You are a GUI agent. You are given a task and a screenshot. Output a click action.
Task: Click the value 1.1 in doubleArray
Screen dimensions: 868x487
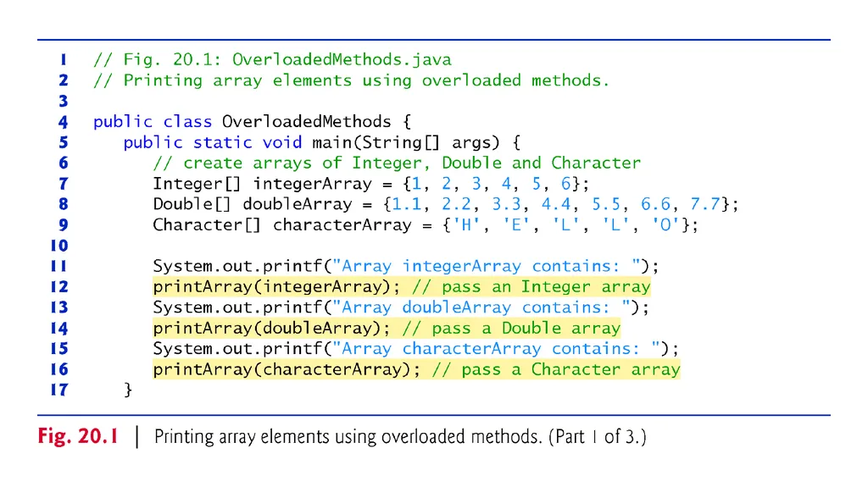coord(406,204)
